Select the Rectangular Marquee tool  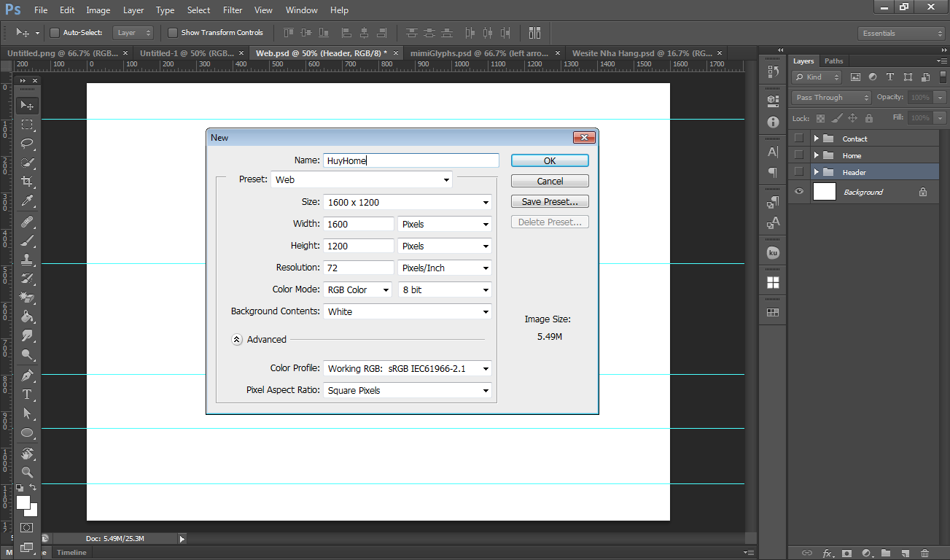(x=27, y=125)
